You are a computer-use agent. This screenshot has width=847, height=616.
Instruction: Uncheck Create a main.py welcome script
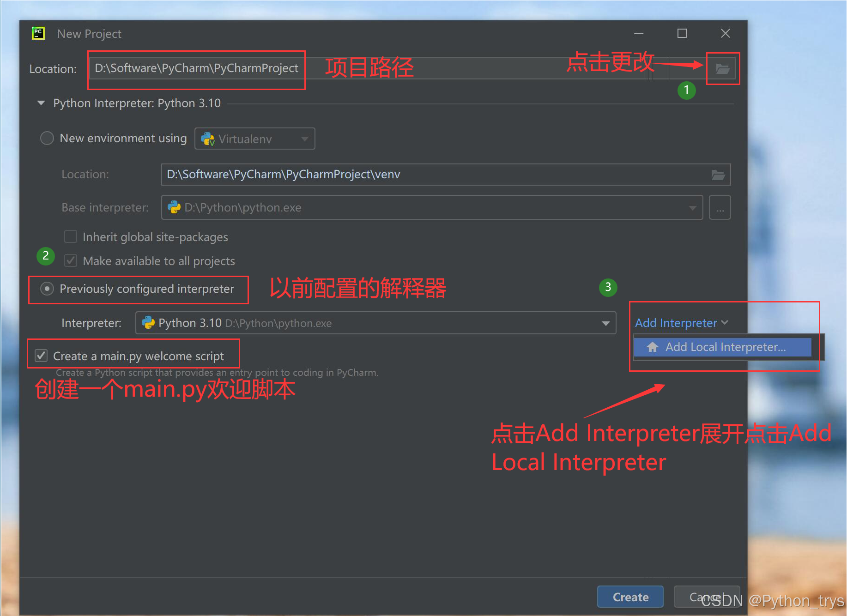click(41, 356)
